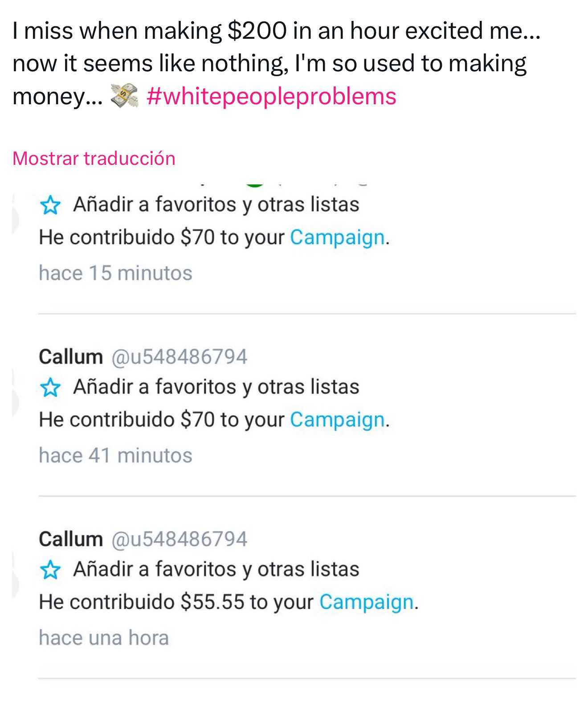Open Callum's profile name in the $55.55 entry

[71, 539]
